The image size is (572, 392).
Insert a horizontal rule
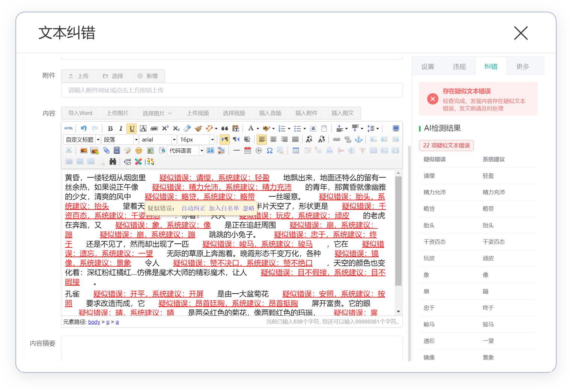click(236, 151)
